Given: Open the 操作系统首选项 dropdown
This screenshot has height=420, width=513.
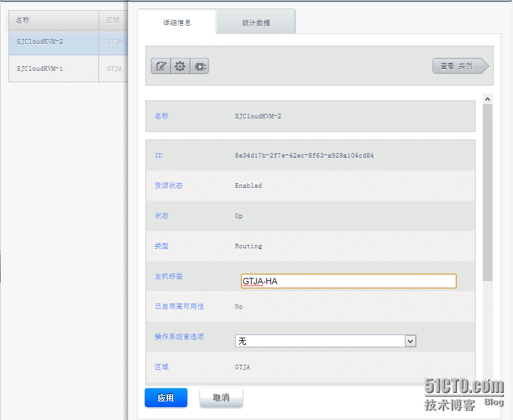Looking at the screenshot, I should 325,341.
